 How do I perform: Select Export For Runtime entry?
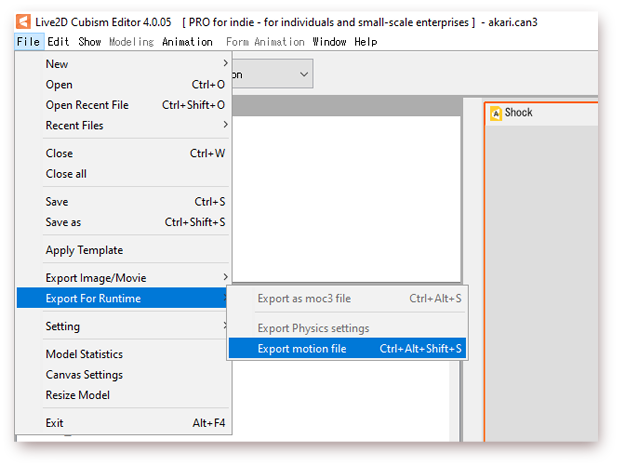(122, 298)
